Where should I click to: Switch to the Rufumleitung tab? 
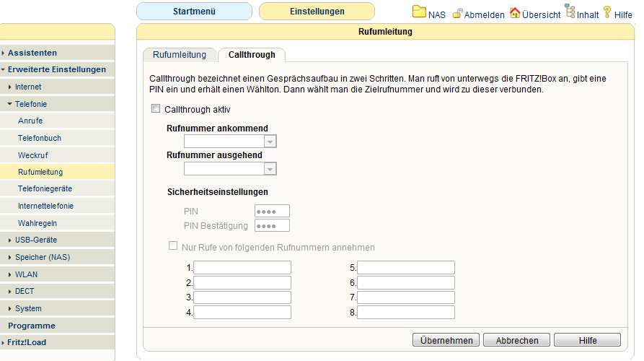pyautogui.click(x=180, y=55)
